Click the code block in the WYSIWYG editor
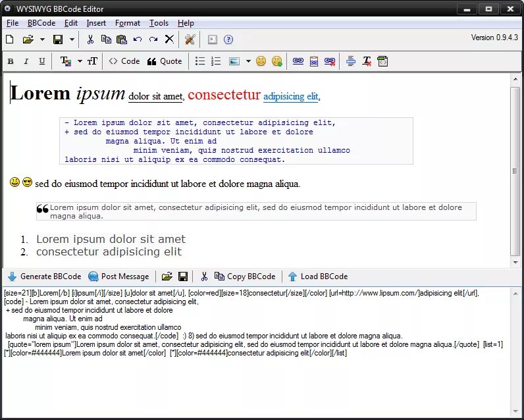The image size is (524, 420). tap(236, 141)
